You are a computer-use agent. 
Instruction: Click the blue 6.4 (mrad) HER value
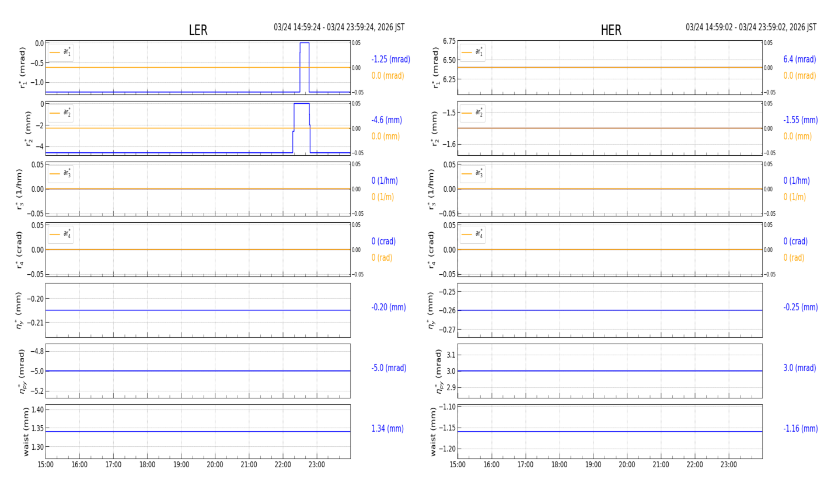point(799,60)
